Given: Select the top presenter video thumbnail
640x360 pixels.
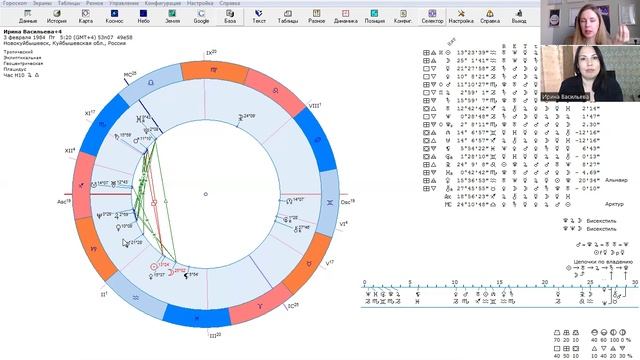Looking at the screenshot, I should tap(590, 22).
